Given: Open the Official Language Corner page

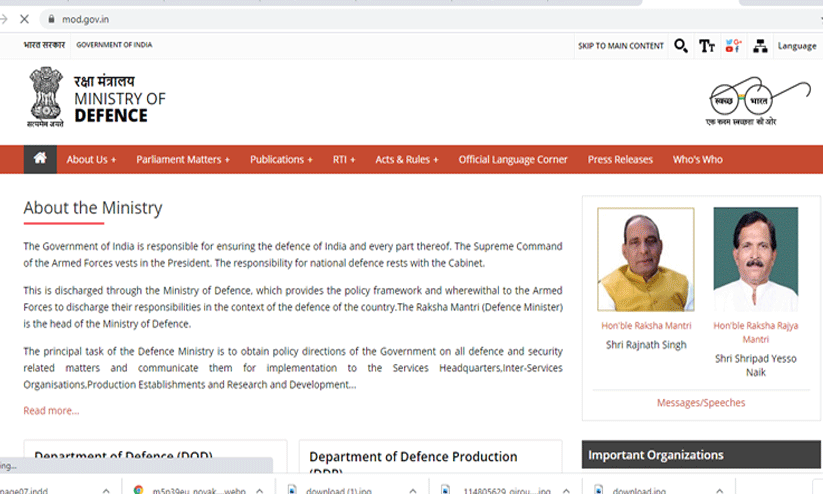Looking at the screenshot, I should 512,160.
